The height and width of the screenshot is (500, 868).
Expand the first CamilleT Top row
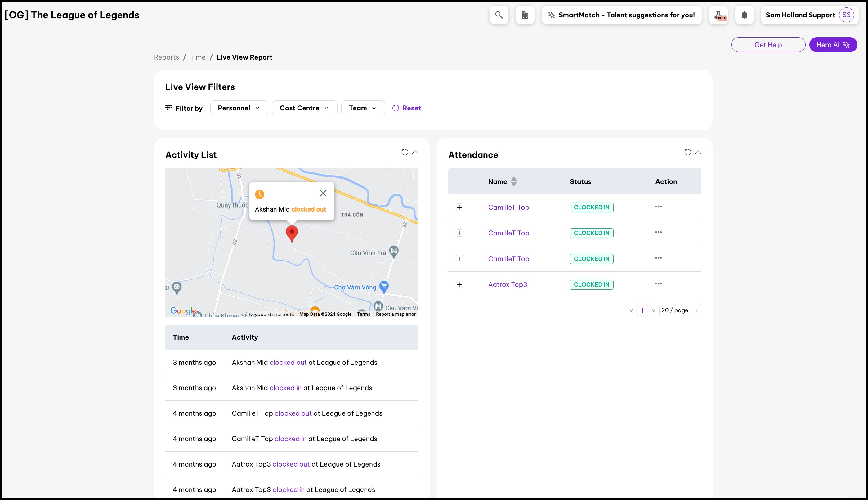click(459, 208)
